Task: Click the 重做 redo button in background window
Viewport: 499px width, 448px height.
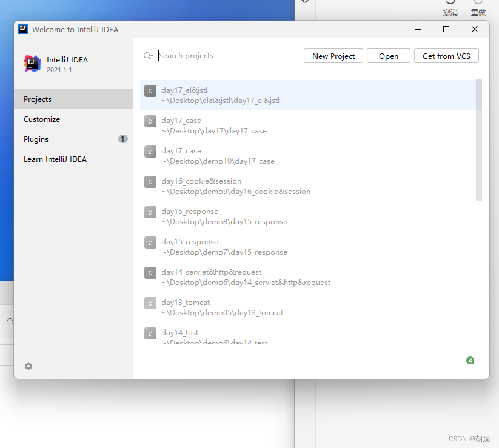Action: tap(478, 8)
